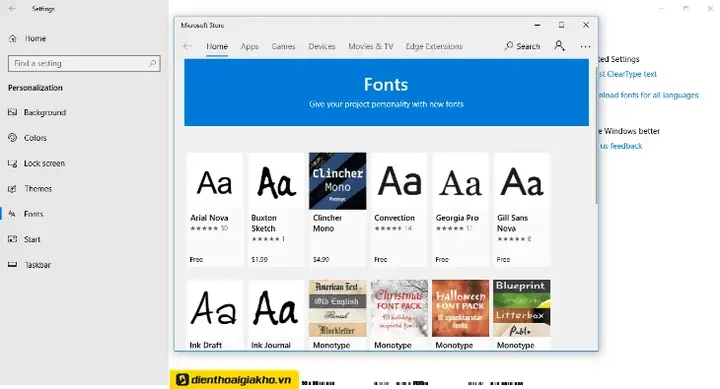The width and height of the screenshot is (720, 389).
Task: Open the Gill Sans Nova font thumbnail
Action: pos(522,181)
